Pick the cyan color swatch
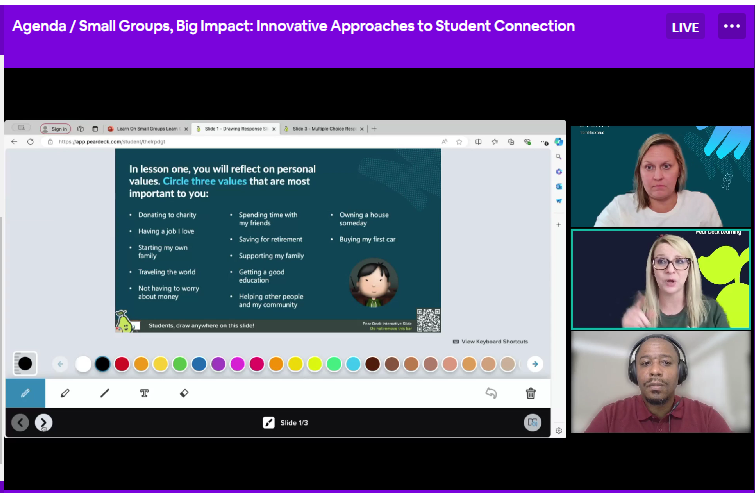The height and width of the screenshot is (493, 755). pyautogui.click(x=353, y=364)
